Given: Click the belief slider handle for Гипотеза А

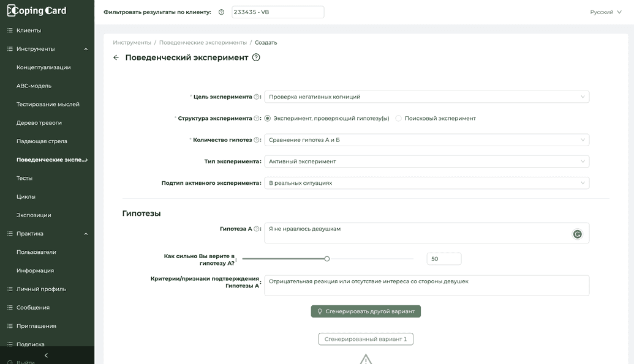Looking at the screenshot, I should (327, 259).
